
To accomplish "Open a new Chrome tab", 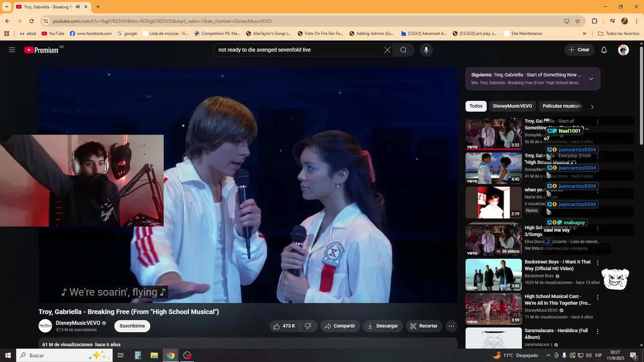I will [98, 7].
